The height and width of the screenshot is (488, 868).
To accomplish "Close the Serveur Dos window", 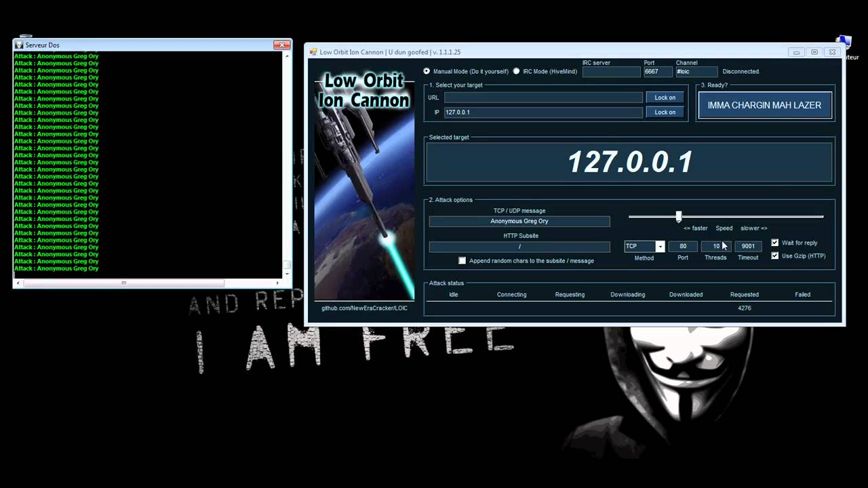I will tap(281, 45).
